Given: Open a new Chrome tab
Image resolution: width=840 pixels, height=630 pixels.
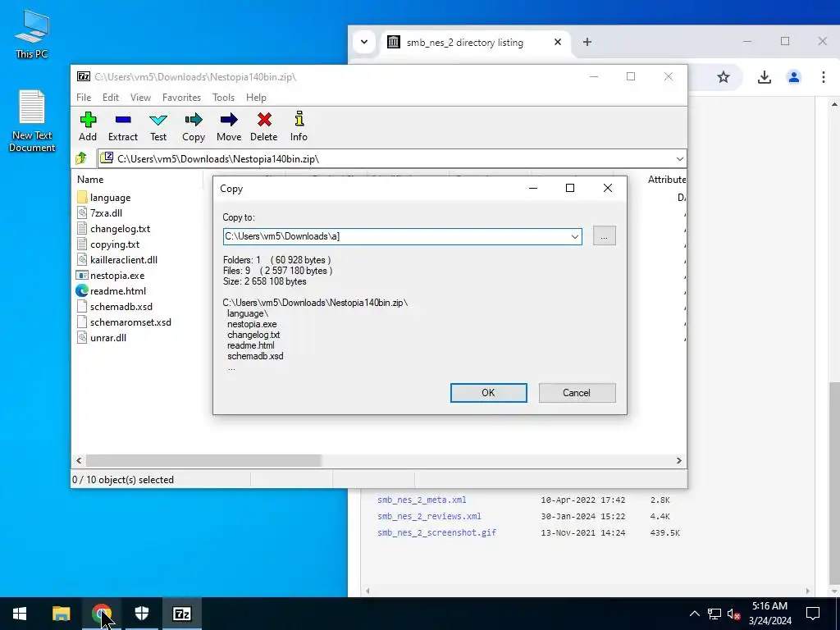Looking at the screenshot, I should [587, 42].
